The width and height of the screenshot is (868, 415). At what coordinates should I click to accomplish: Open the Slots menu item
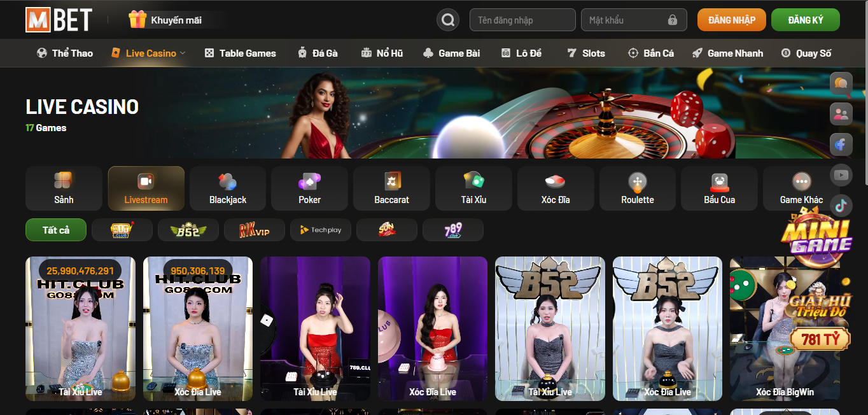(586, 53)
